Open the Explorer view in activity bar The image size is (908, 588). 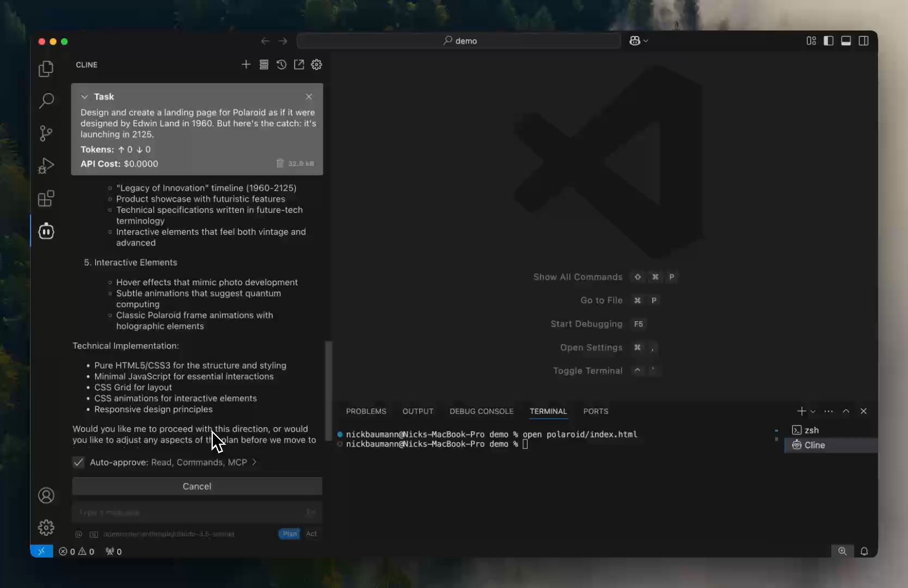coord(46,69)
